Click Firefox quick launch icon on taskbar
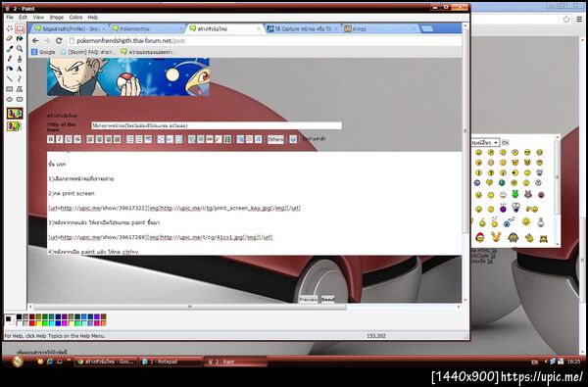The width and height of the screenshot is (588, 387). [x=40, y=362]
